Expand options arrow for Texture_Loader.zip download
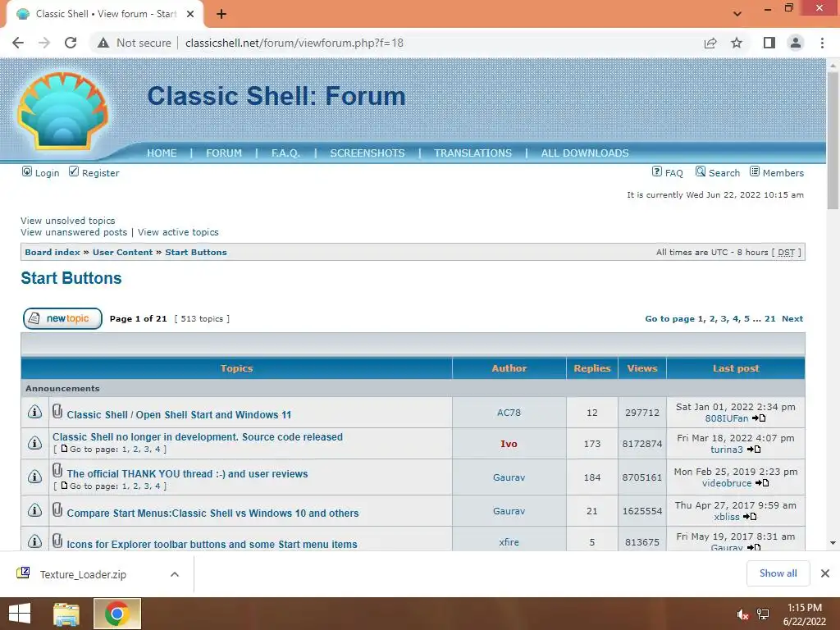This screenshot has width=840, height=630. coord(175,574)
